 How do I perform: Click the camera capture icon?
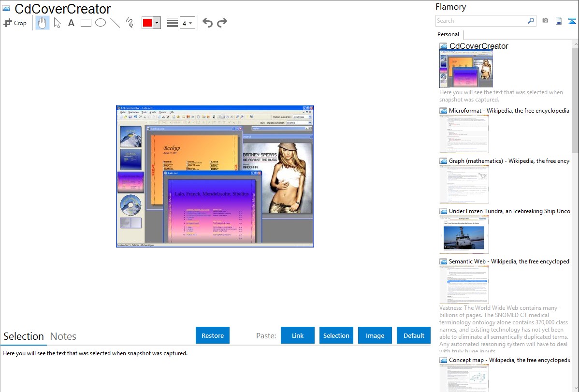pos(545,21)
